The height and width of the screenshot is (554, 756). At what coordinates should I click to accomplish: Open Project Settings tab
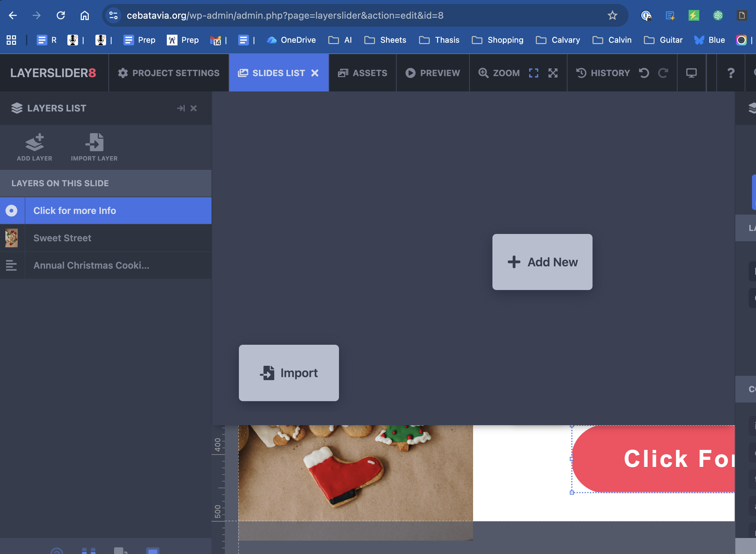[168, 73]
